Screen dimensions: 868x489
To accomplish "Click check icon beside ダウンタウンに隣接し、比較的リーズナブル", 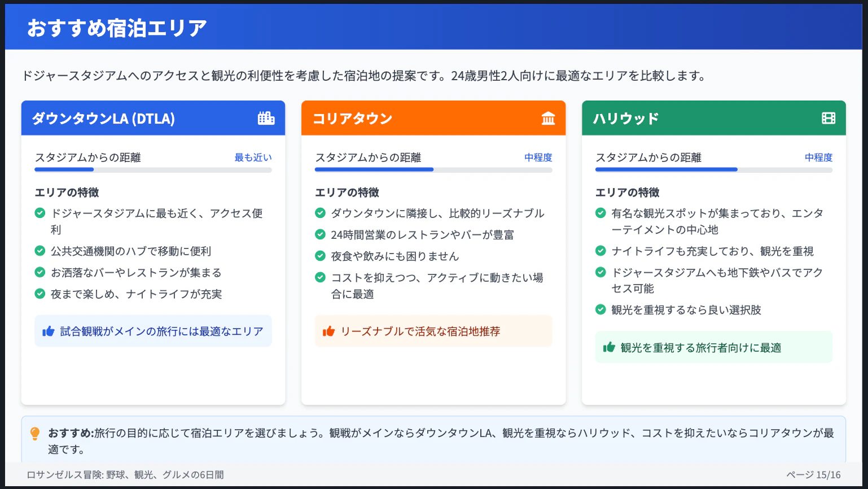I will click(x=320, y=213).
